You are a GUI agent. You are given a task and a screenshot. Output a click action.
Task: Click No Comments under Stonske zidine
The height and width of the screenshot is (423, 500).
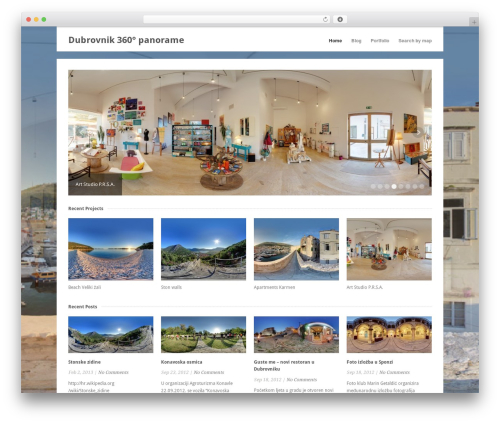pyautogui.click(x=113, y=372)
